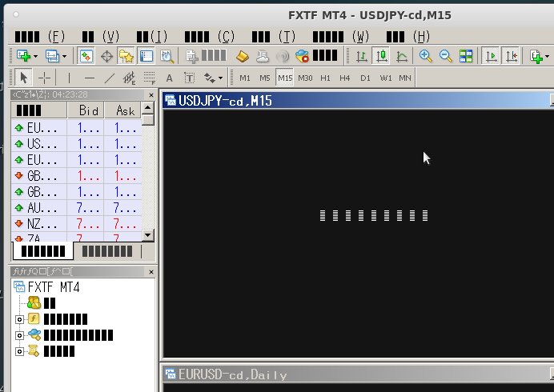Close the Market Watch panel
The image size is (554, 392).
pos(151,95)
